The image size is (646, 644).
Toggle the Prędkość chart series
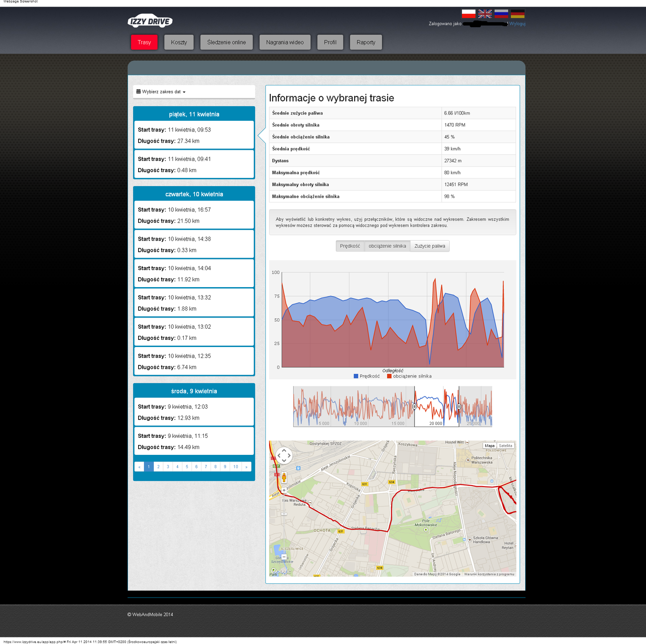(350, 246)
